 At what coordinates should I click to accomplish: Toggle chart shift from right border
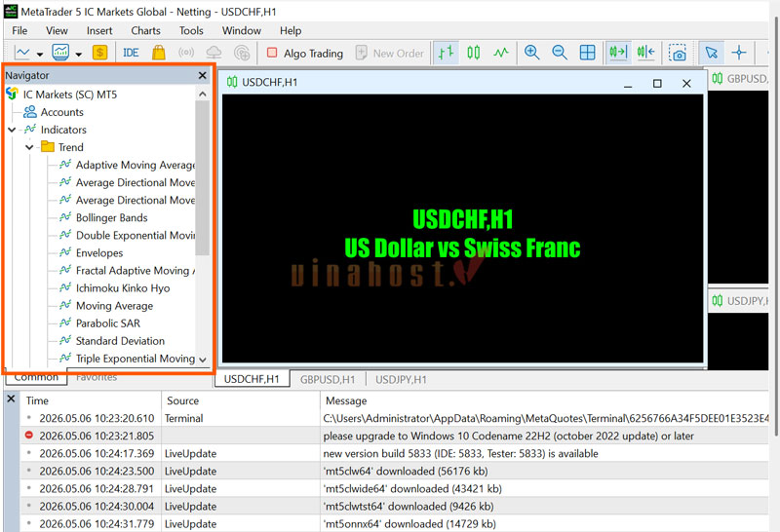[x=645, y=53]
